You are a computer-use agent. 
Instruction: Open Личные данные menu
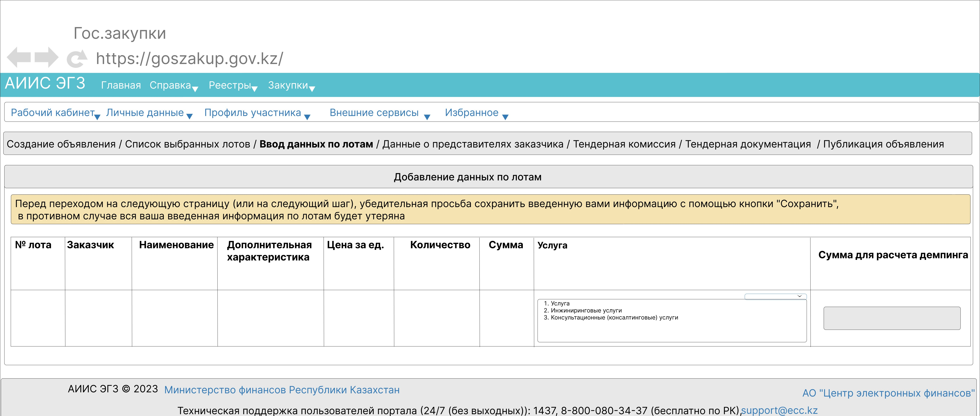[145, 113]
